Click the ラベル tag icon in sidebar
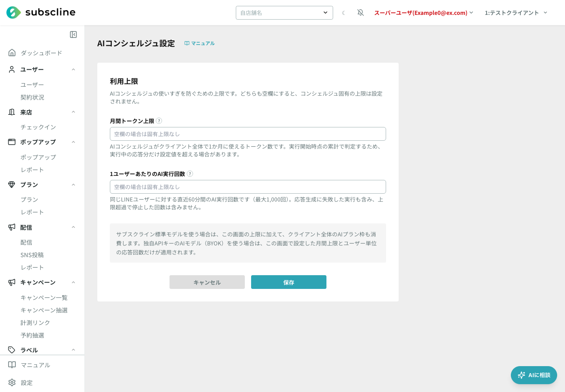 (12, 350)
